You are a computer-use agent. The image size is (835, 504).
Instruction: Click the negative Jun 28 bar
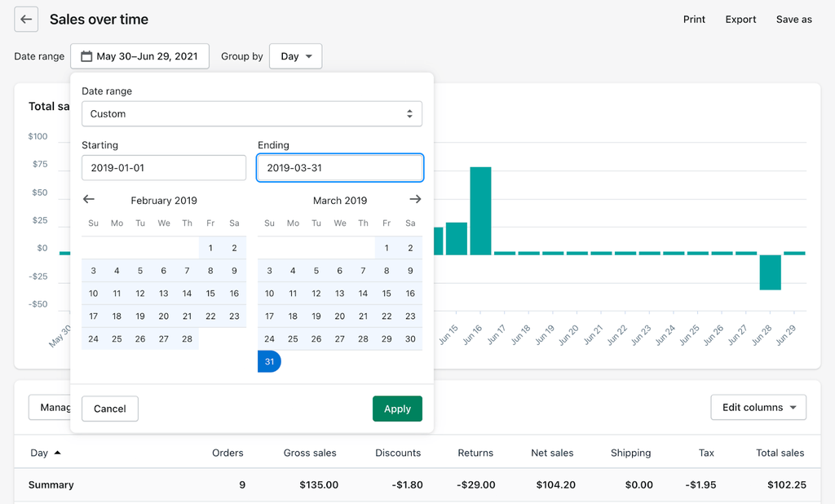[771, 272]
